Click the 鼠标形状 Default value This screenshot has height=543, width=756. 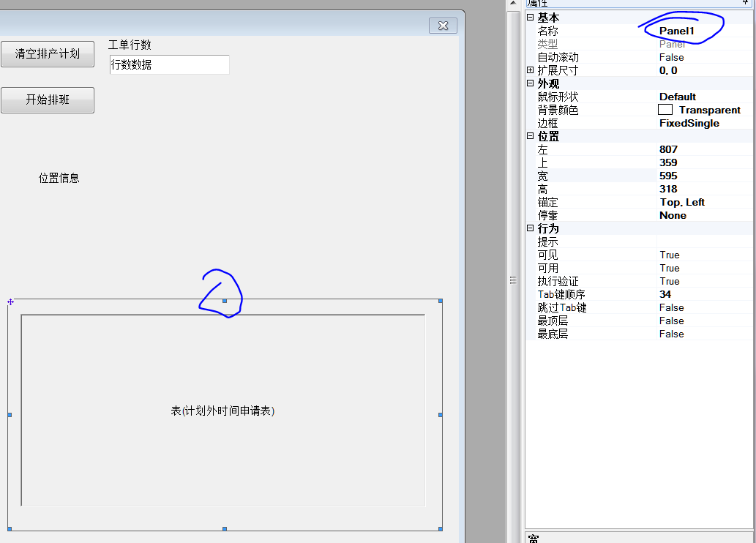click(x=678, y=97)
